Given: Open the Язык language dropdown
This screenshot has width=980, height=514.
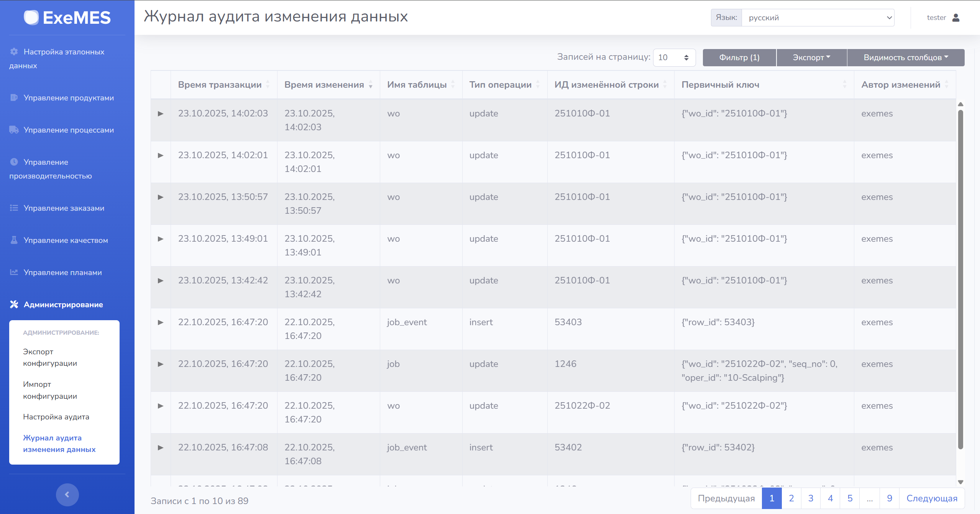Looking at the screenshot, I should coord(817,18).
